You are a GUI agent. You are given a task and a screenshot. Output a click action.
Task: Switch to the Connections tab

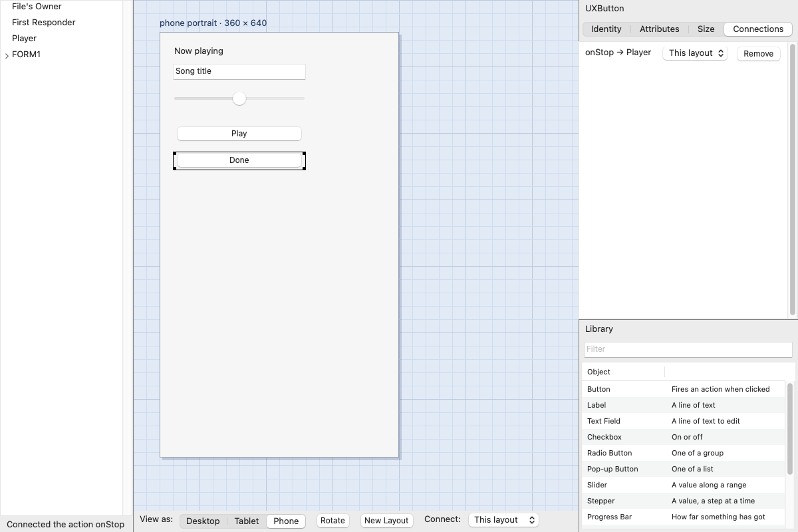(758, 29)
